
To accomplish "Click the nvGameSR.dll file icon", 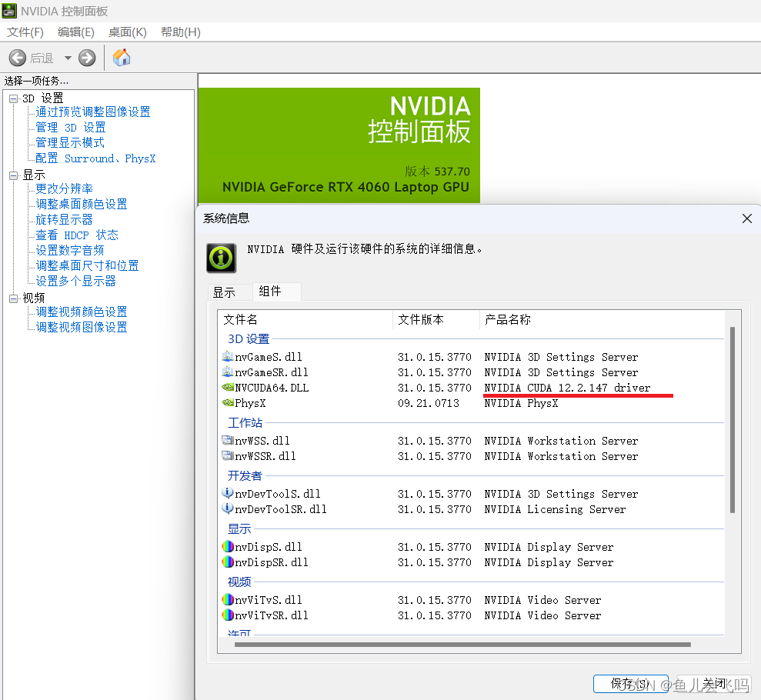I will point(227,372).
